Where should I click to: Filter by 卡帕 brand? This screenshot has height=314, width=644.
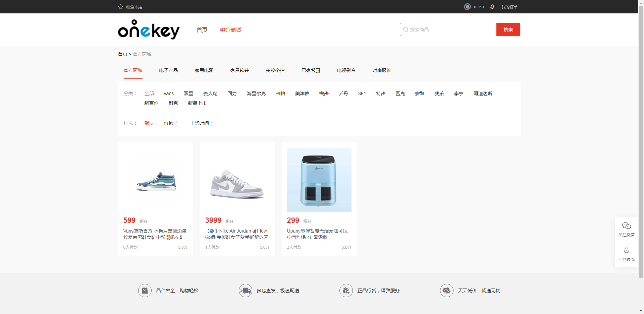click(x=280, y=93)
